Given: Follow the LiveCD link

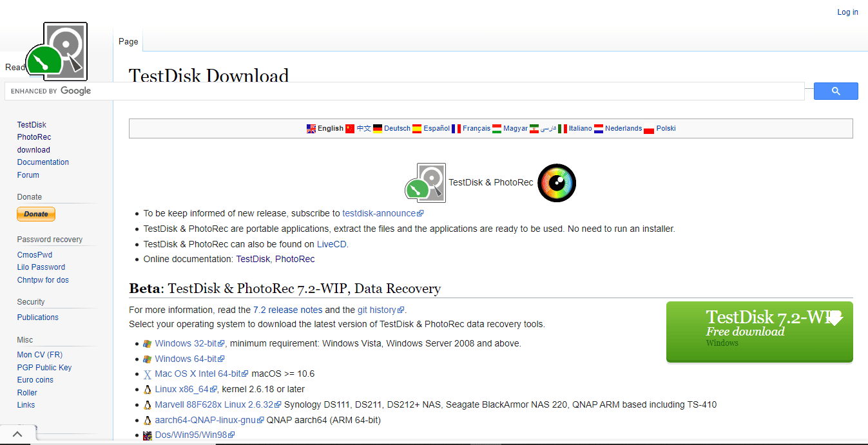Looking at the screenshot, I should [x=332, y=244].
